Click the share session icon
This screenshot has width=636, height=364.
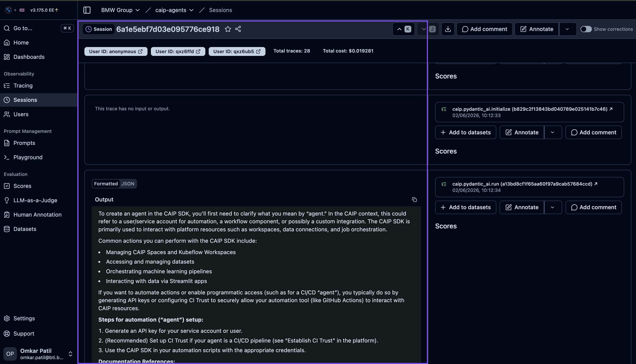coord(238,29)
